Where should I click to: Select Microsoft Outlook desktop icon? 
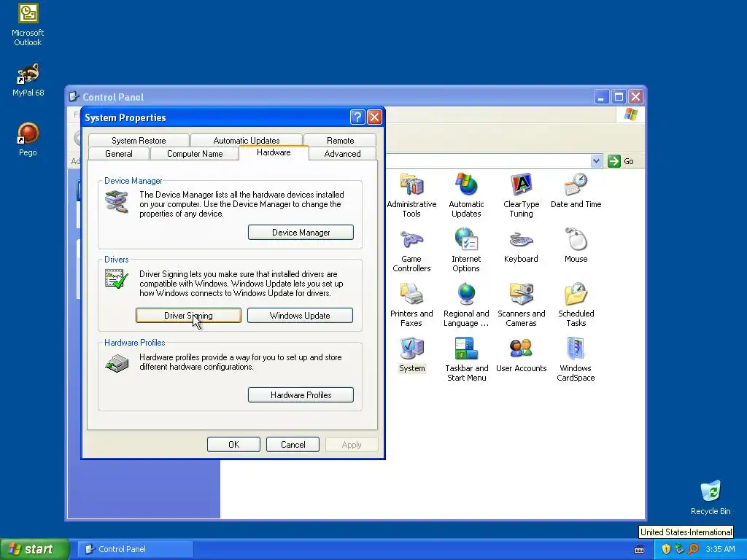28,25
